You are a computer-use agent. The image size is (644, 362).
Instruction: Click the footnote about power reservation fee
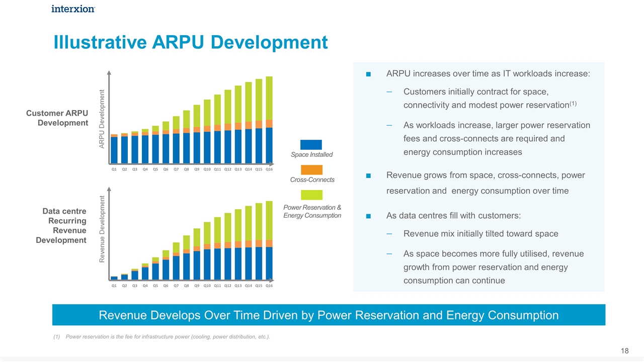click(x=162, y=337)
